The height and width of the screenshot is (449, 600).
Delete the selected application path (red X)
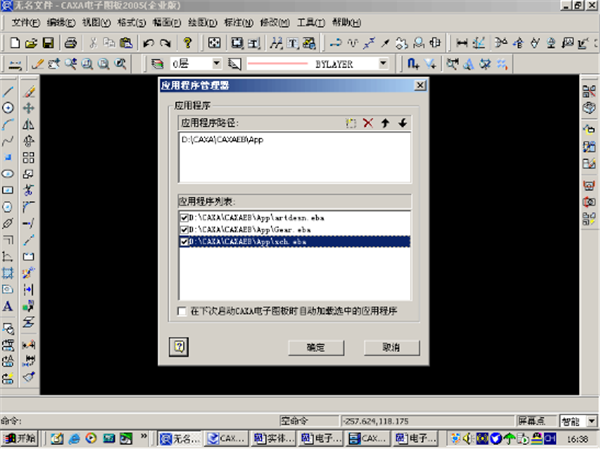368,122
